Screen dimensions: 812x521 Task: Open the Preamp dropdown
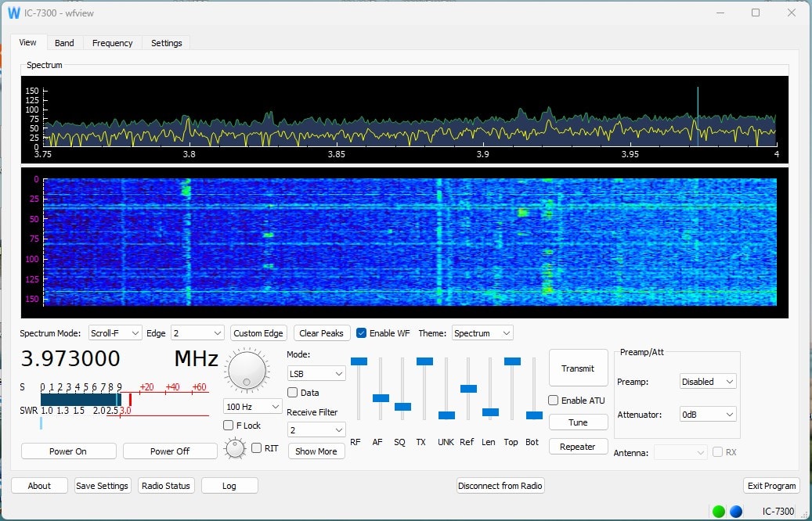pyautogui.click(x=707, y=382)
